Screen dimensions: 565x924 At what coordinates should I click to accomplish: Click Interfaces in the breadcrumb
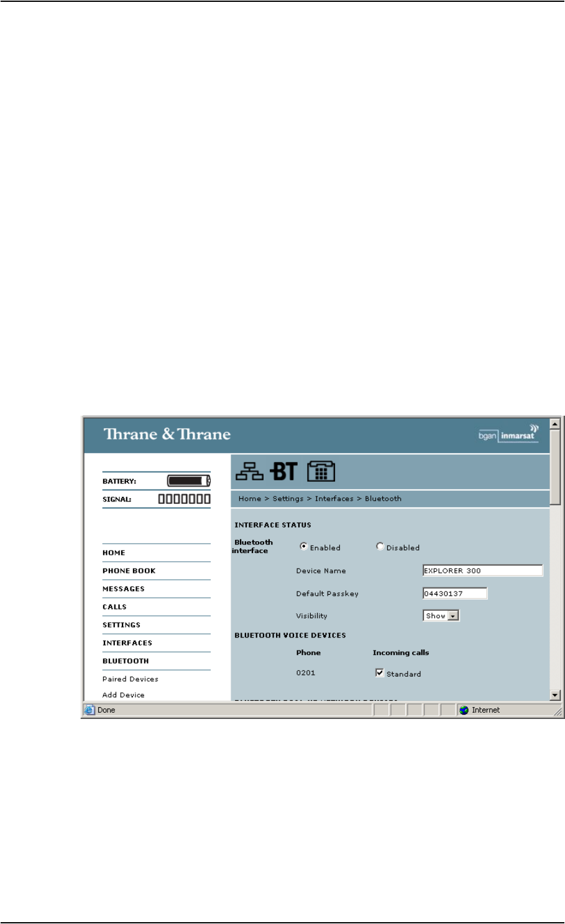334,499
